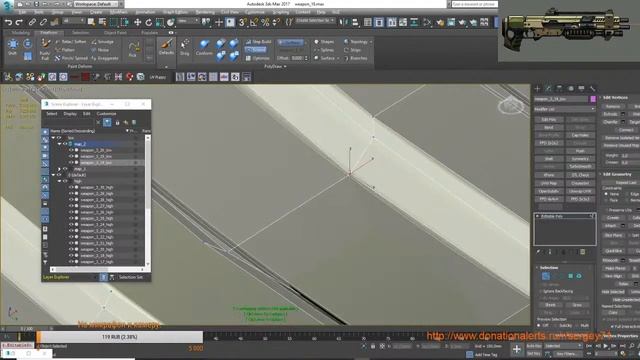Toggle the Percent Snap icon
The width and height of the screenshot is (640, 360).
click(x=265, y=22)
